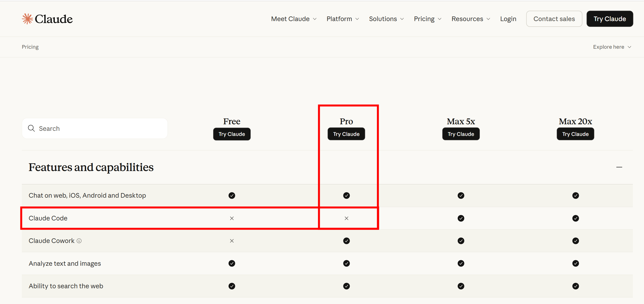This screenshot has height=304, width=644.
Task: Collapse the Features and capabilities section
Action: pyautogui.click(x=619, y=167)
